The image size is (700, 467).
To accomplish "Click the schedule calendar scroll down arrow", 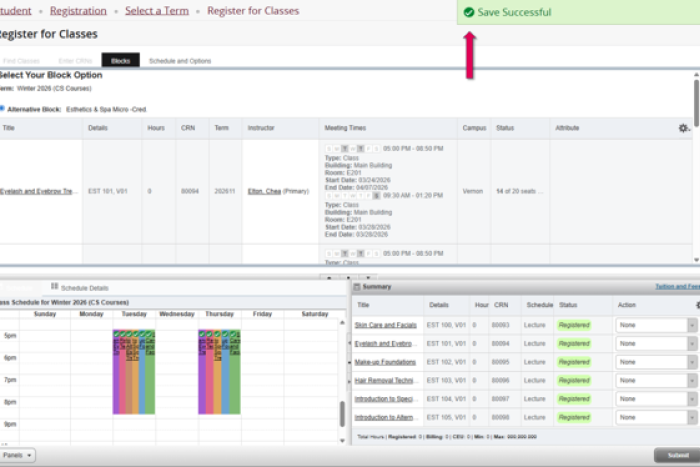I will pos(342,441).
